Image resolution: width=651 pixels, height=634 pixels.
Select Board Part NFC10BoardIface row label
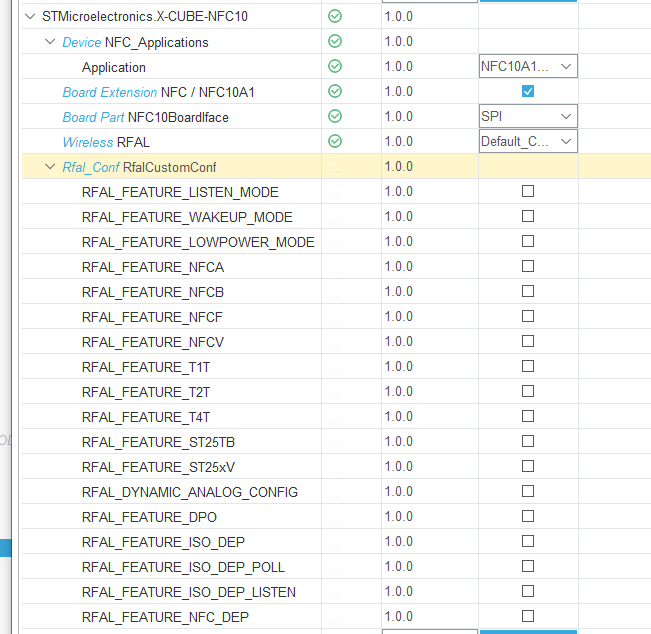(145, 117)
